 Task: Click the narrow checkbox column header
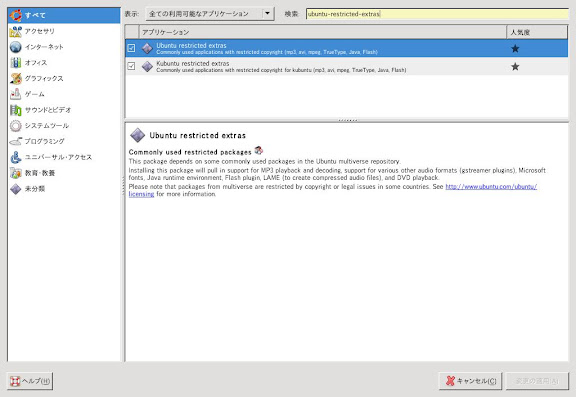click(132, 32)
